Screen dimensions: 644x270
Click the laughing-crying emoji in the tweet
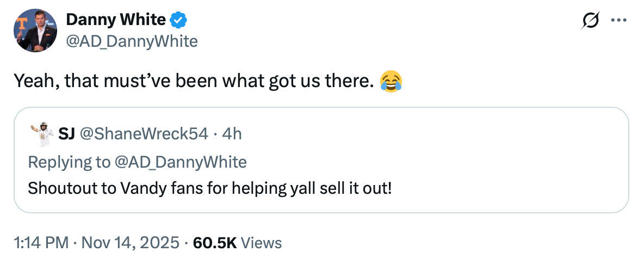[x=391, y=81]
